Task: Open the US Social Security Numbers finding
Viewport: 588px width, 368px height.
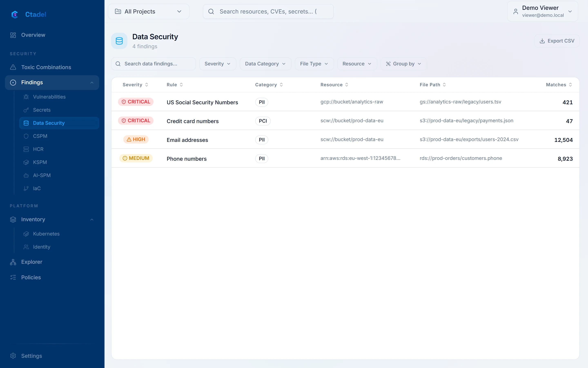Action: (x=345, y=102)
